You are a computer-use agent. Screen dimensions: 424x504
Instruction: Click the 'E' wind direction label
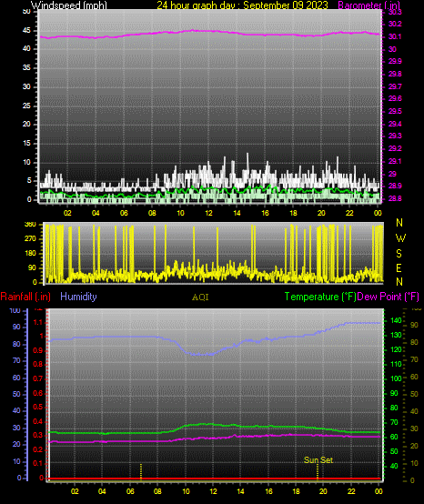click(399, 268)
